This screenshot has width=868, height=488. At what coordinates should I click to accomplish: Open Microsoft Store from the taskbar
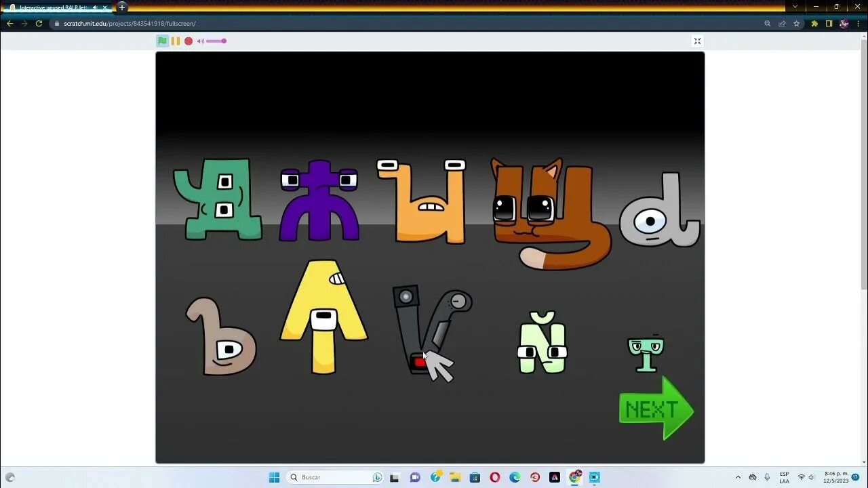coord(475,477)
